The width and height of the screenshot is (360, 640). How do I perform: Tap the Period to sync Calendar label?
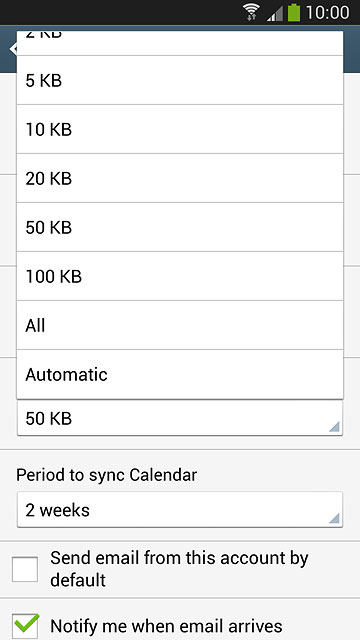tap(107, 475)
